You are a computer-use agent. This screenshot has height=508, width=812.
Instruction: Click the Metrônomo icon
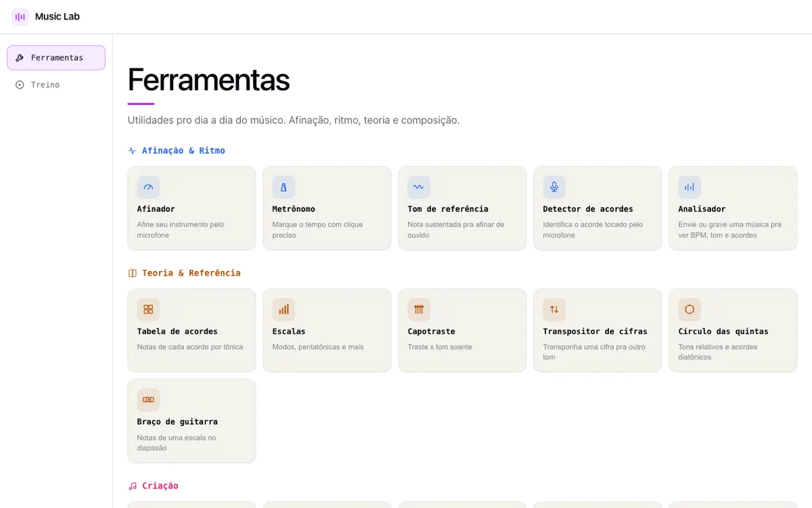[x=284, y=187]
